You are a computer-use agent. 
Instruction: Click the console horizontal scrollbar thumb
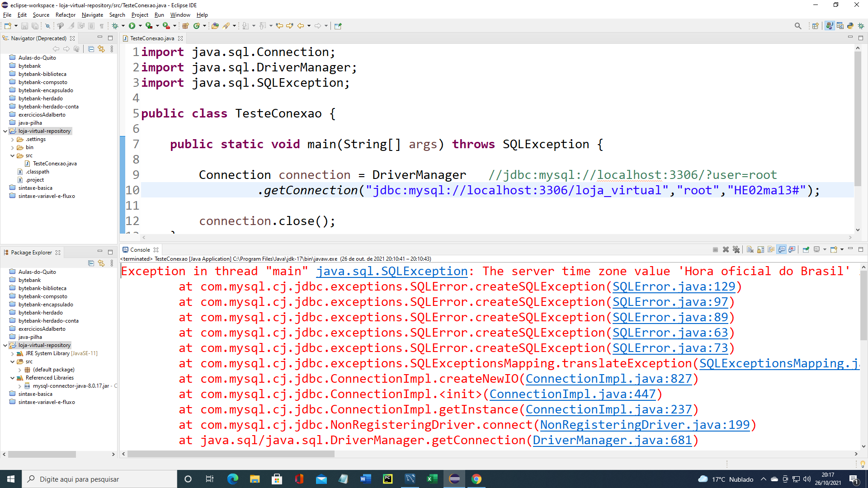[231, 454]
